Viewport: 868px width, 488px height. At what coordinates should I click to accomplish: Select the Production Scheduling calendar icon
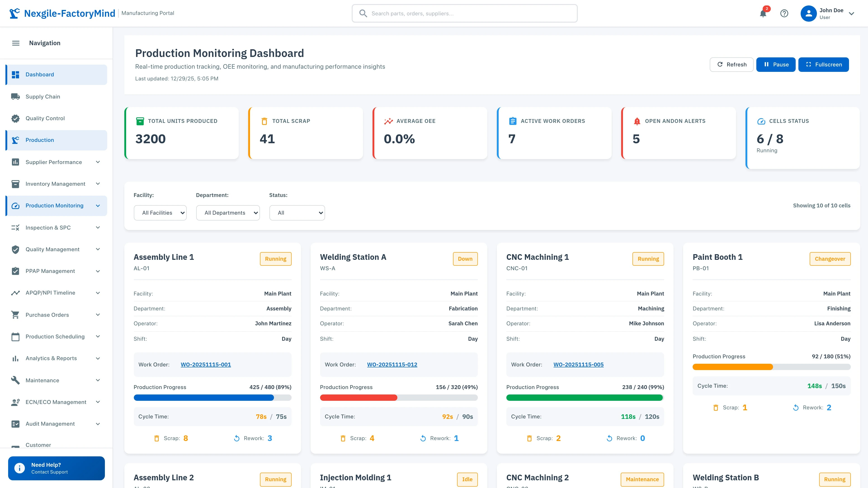[16, 336]
